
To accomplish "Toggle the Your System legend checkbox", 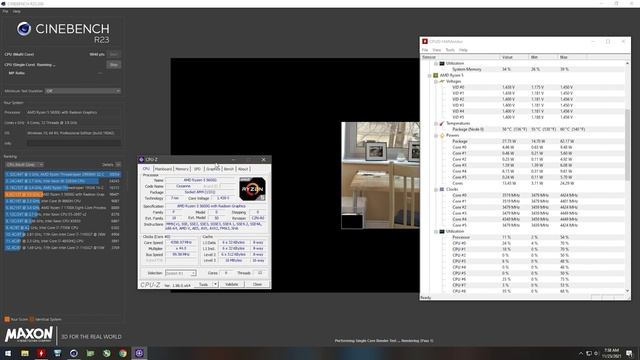I will (x=7, y=319).
